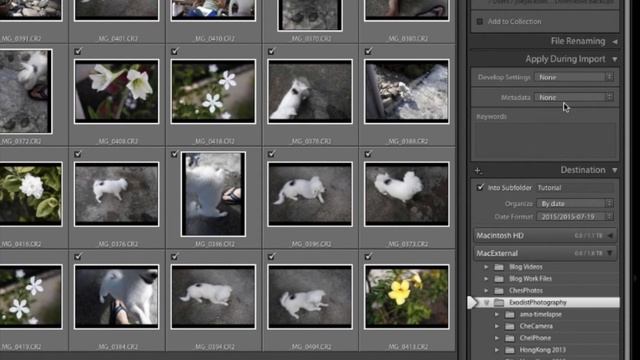Image resolution: width=640 pixels, height=360 pixels.
Task: Click the ChesPhotos folder icon
Action: [499, 291]
